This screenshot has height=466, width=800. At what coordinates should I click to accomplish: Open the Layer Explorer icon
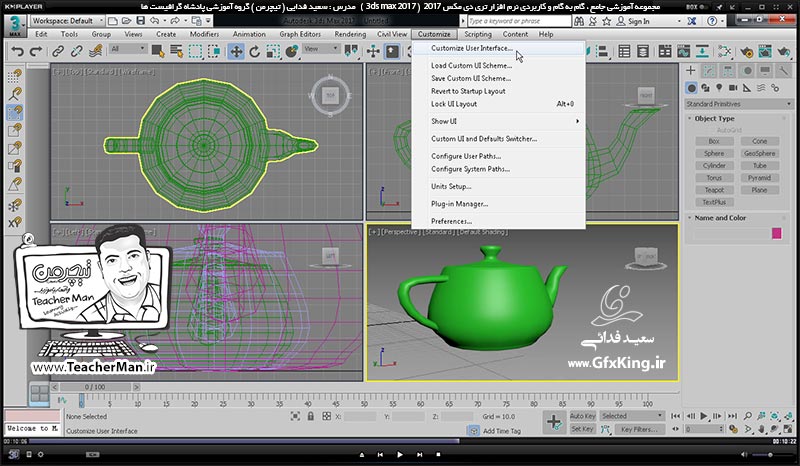pyautogui.click(x=643, y=52)
